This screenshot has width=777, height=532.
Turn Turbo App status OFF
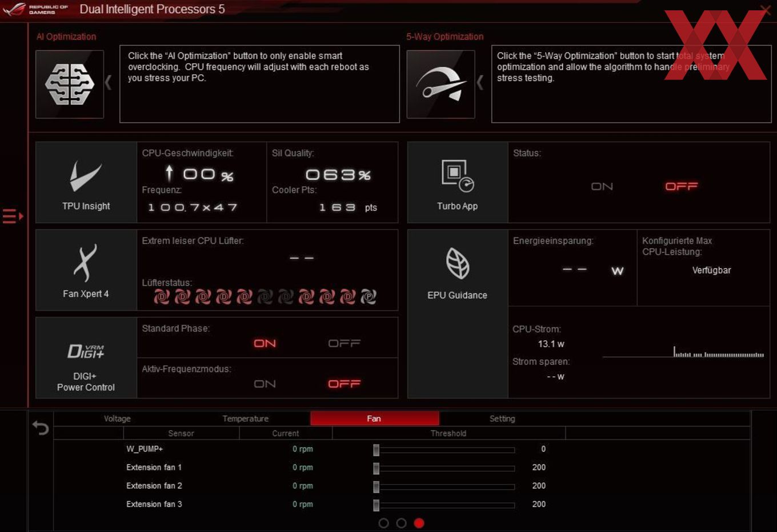pos(681,187)
